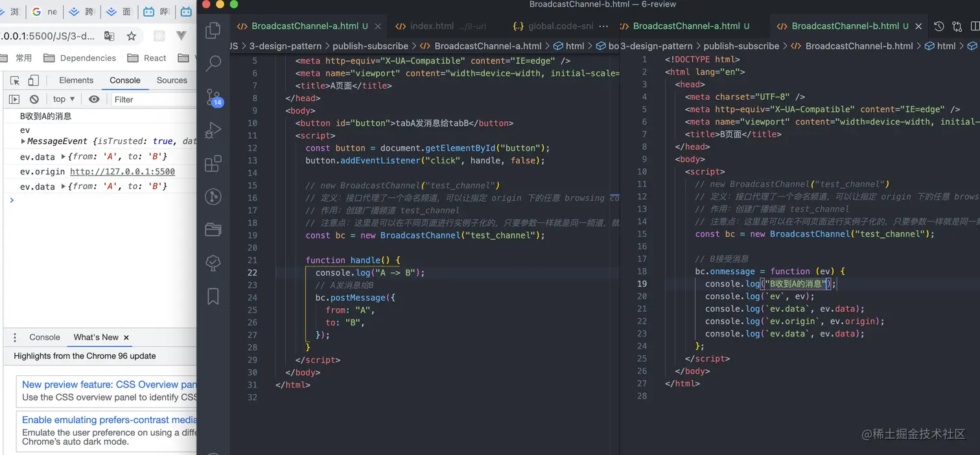Click the console Filter input field
The width and height of the screenshot is (980, 455).
click(x=152, y=99)
